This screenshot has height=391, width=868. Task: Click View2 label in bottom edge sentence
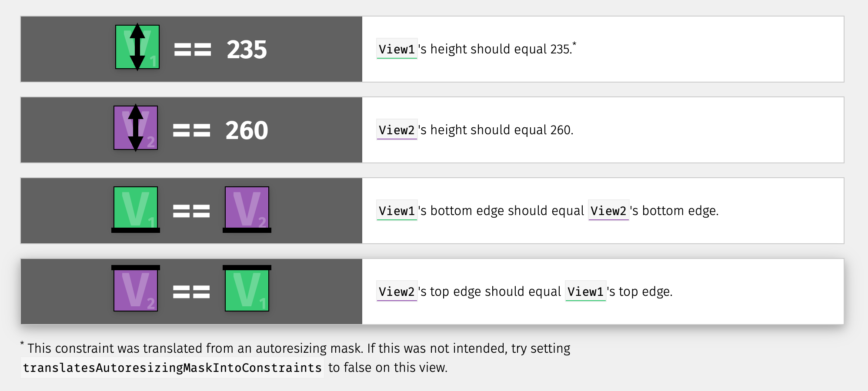click(609, 211)
